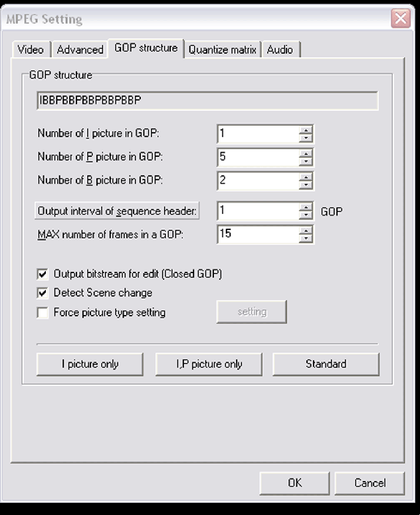
Task: Confirm settings with OK button
Action: pos(294,483)
